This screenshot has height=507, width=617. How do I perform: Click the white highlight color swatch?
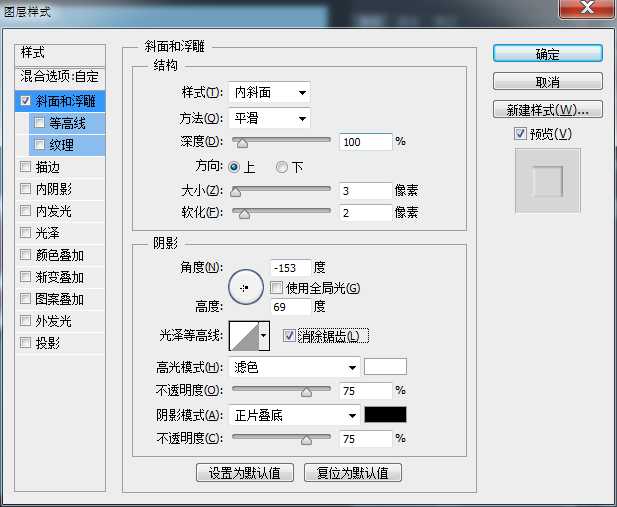click(x=386, y=366)
